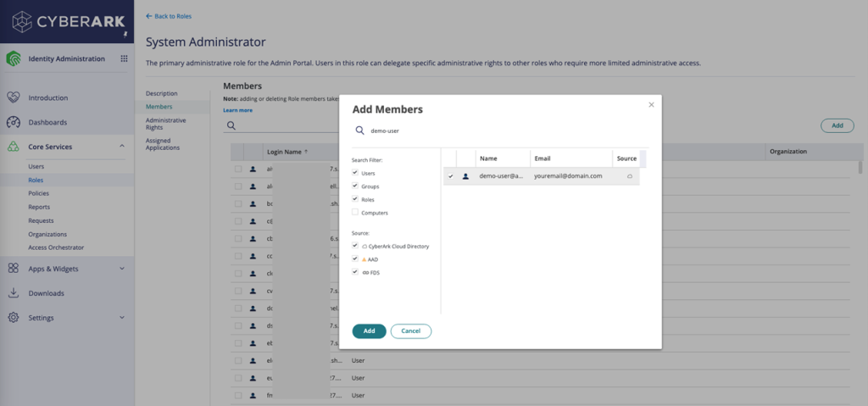
Task: Click the Apps & Widgets icon
Action: click(14, 269)
